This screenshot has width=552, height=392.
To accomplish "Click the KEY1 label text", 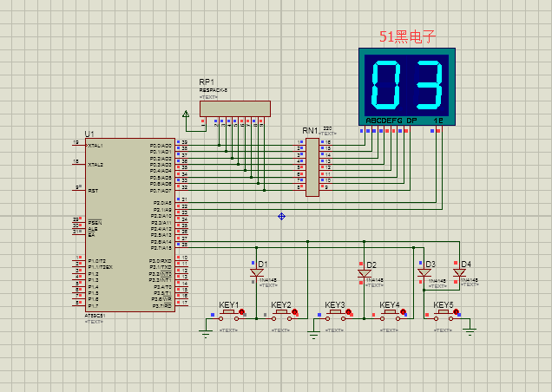I will click(229, 304).
